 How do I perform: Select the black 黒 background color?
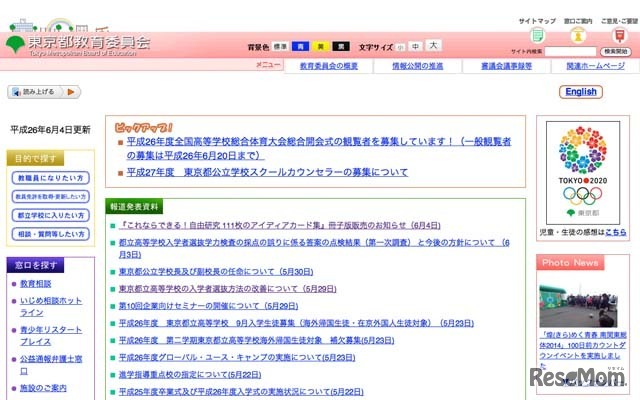point(341,47)
